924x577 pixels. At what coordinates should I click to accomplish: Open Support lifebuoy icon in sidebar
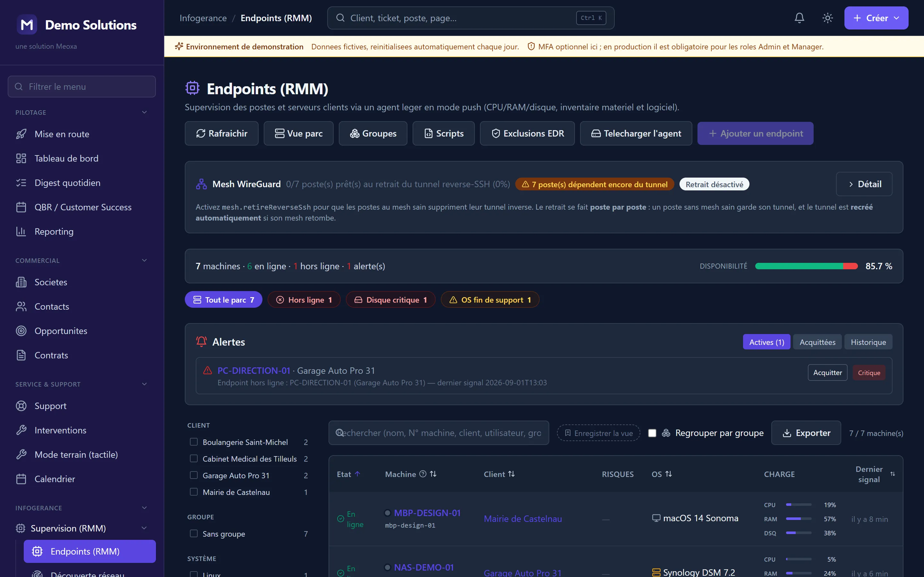click(x=21, y=406)
